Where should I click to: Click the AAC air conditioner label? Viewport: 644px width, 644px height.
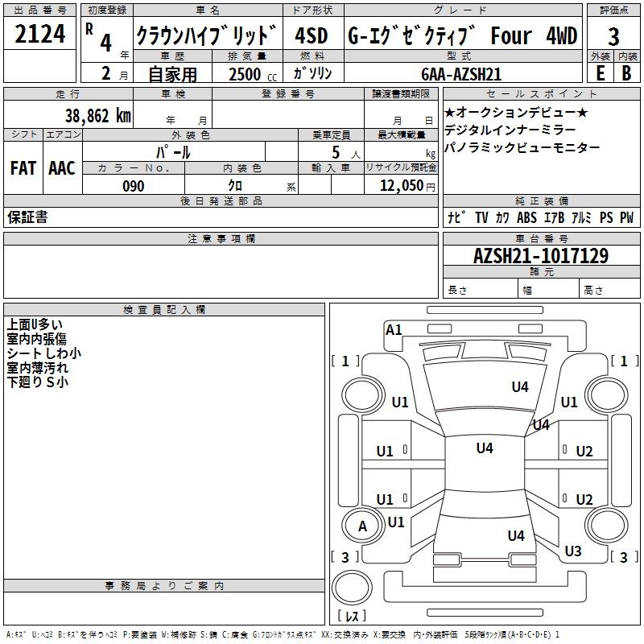(x=62, y=168)
